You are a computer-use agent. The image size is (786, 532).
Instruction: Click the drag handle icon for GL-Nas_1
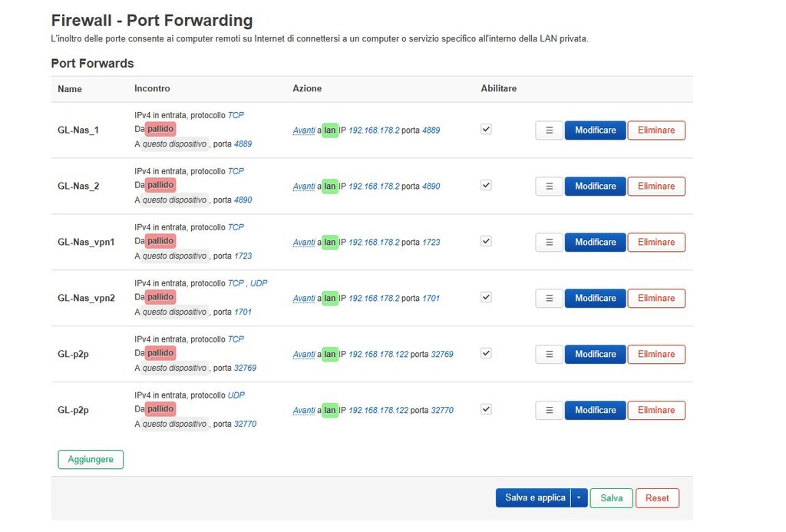pos(549,131)
